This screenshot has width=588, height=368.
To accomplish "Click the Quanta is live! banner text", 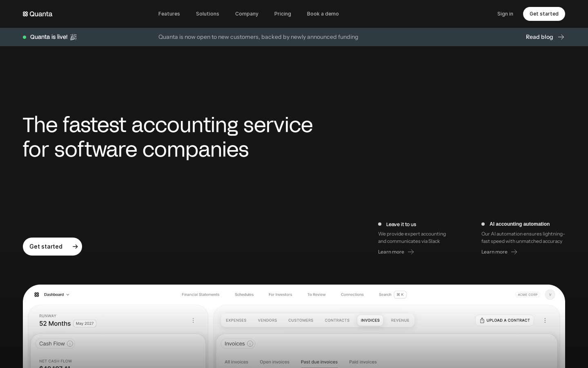I will point(49,37).
